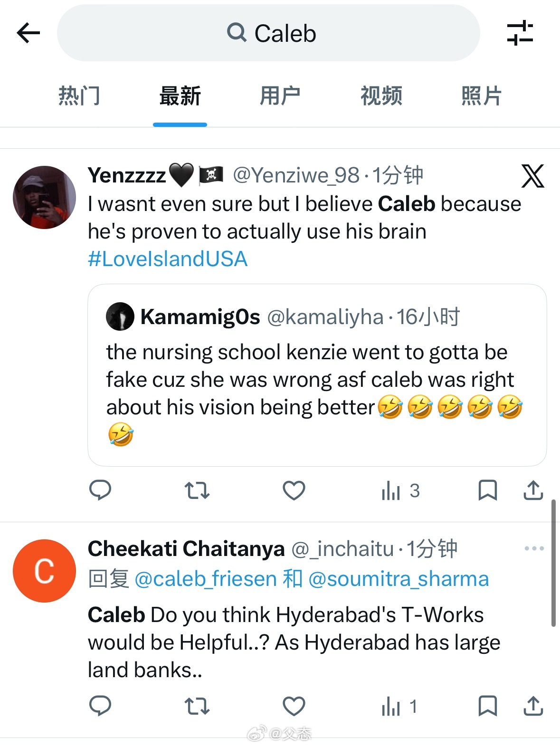Open the search filter settings icon

[x=520, y=33]
